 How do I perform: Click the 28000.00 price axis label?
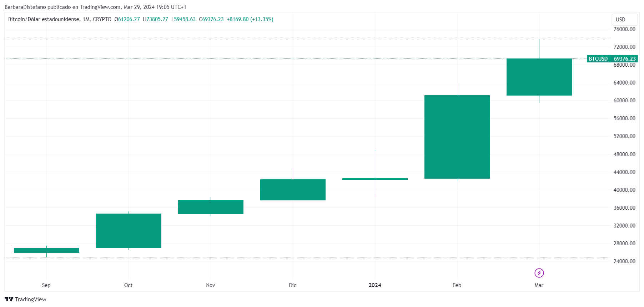[624, 244]
